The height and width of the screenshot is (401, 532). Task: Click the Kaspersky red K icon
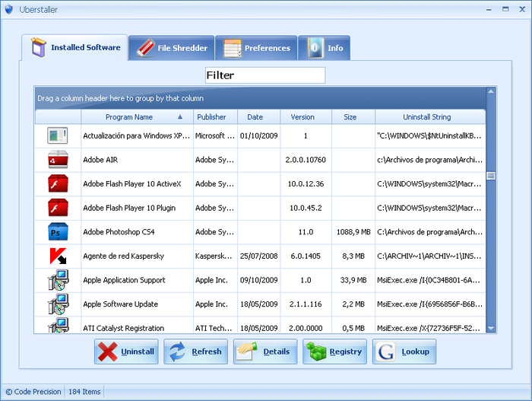[x=58, y=256]
